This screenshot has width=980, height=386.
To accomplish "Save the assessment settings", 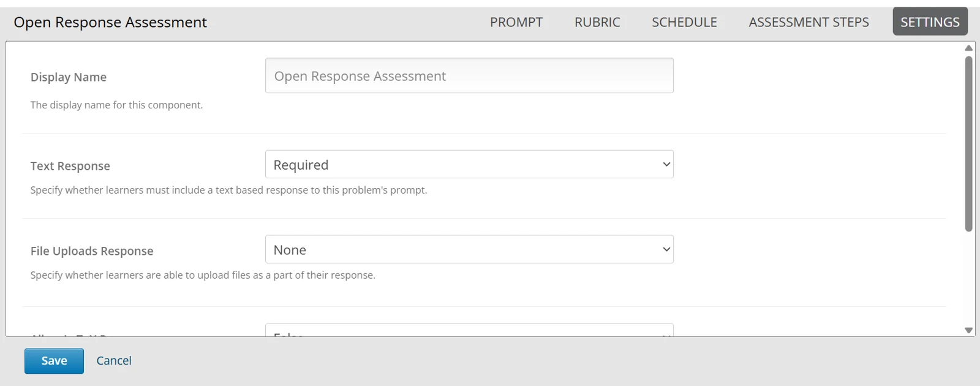I will [x=54, y=361].
